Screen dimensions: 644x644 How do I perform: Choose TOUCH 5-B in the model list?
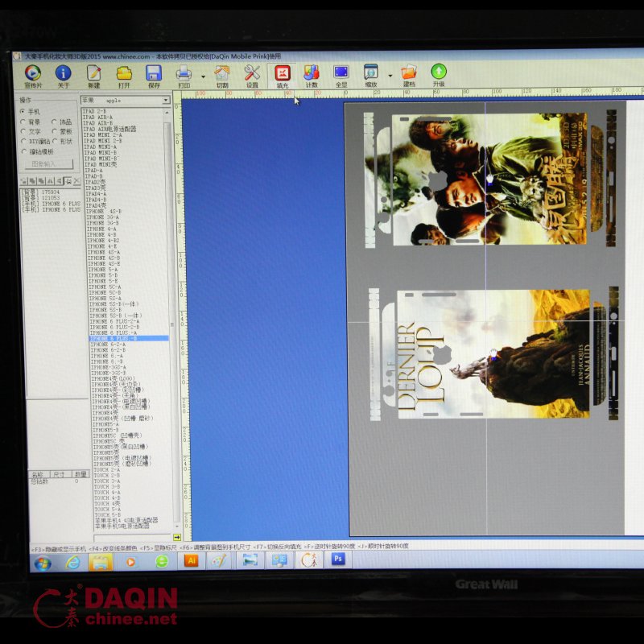click(x=108, y=514)
